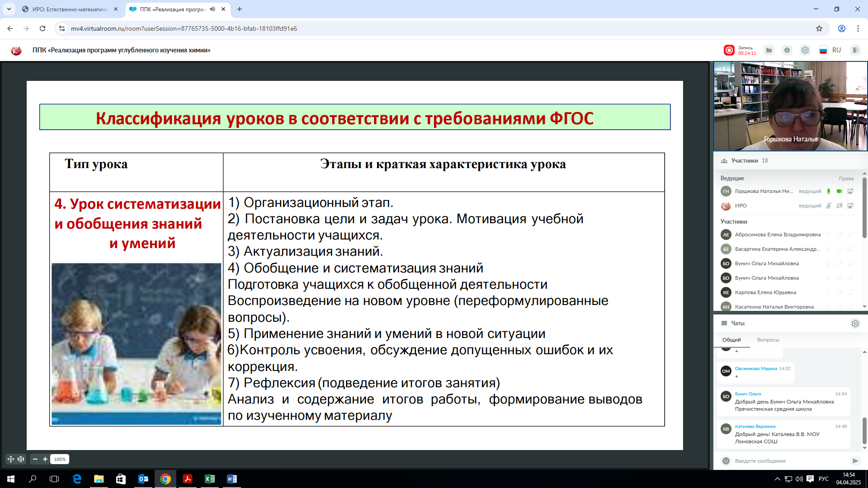The image size is (868, 488).
Task: Open Adobe Acrobat from the taskbar
Action: pos(188,479)
